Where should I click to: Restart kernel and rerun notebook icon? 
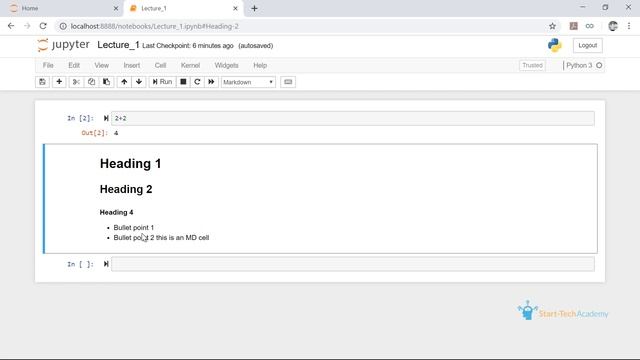[x=211, y=82]
